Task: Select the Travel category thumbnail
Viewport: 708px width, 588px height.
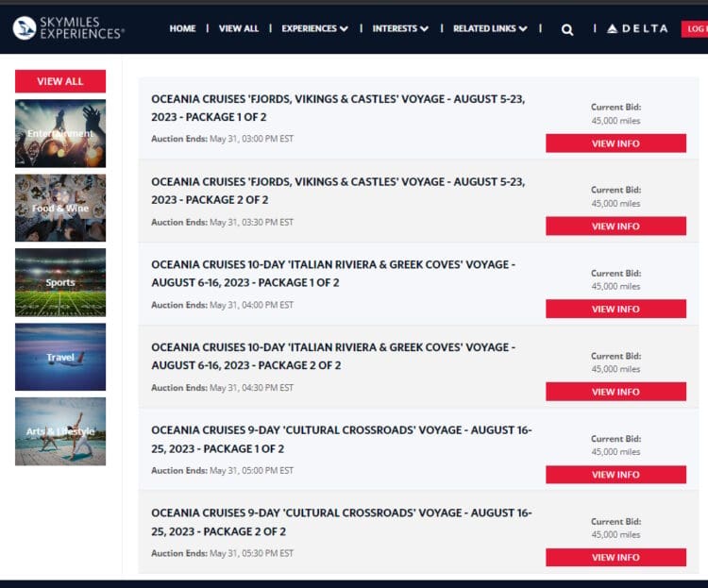Action: click(60, 357)
